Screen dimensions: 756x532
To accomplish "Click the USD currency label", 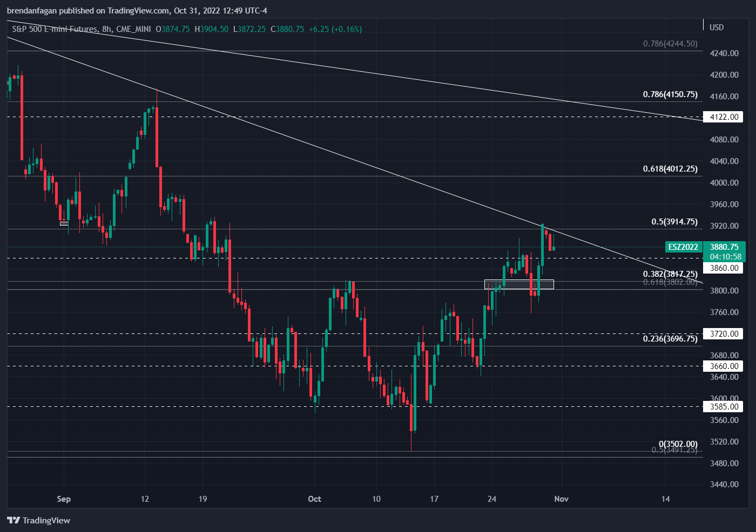I will click(717, 28).
